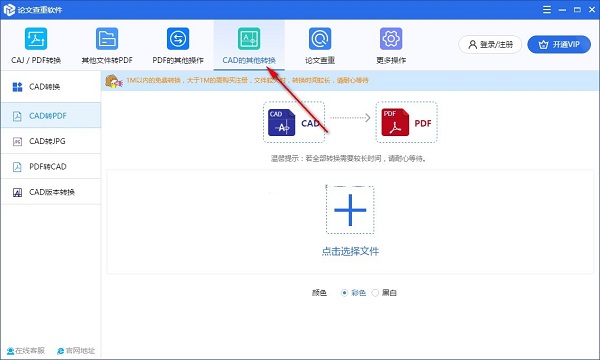Switch to CAD转PDF in the sidebar
600x360 pixels.
pos(51,116)
